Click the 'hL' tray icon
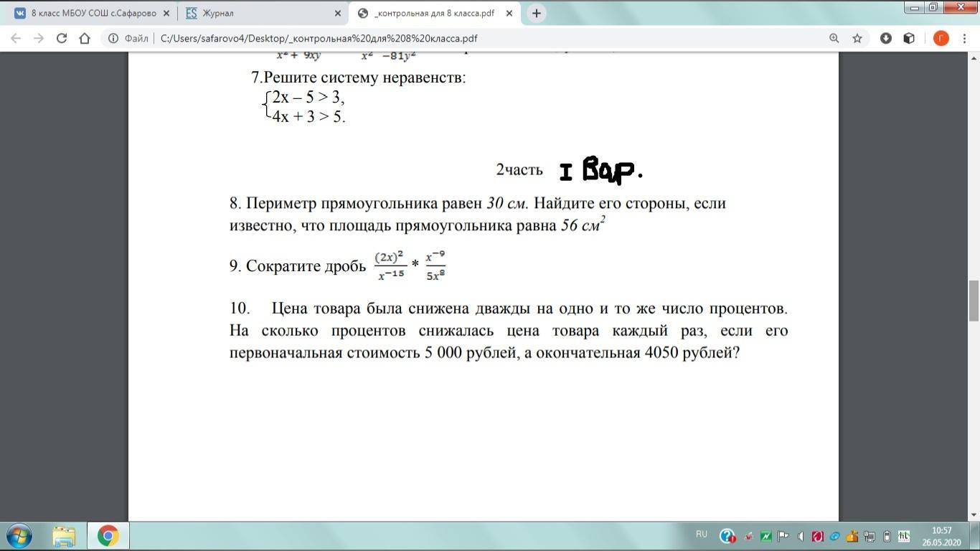980x551 pixels. [x=904, y=536]
